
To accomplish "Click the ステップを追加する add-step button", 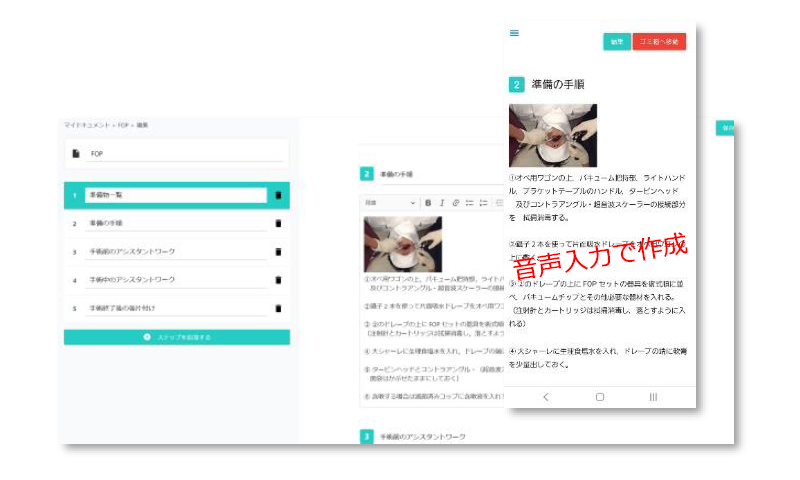I will [177, 337].
